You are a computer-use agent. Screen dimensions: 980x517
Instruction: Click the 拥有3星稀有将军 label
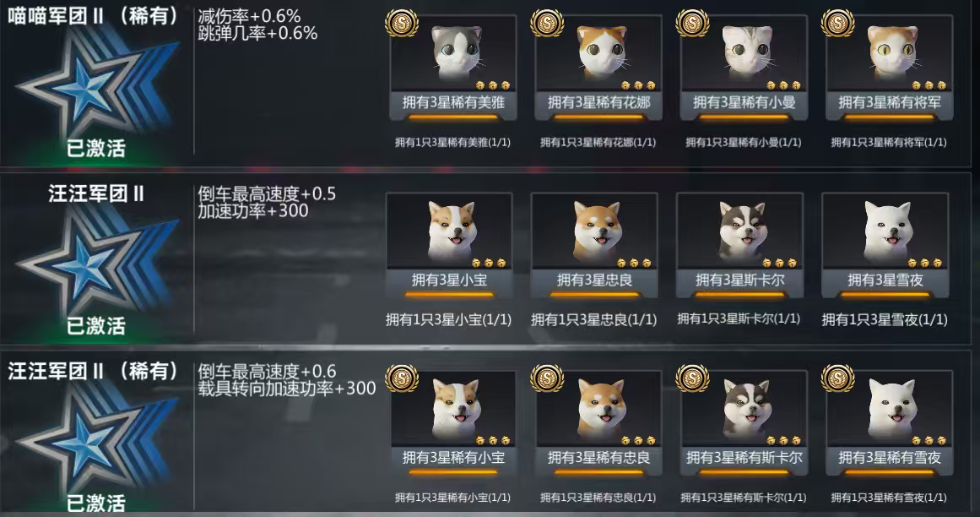[890, 102]
